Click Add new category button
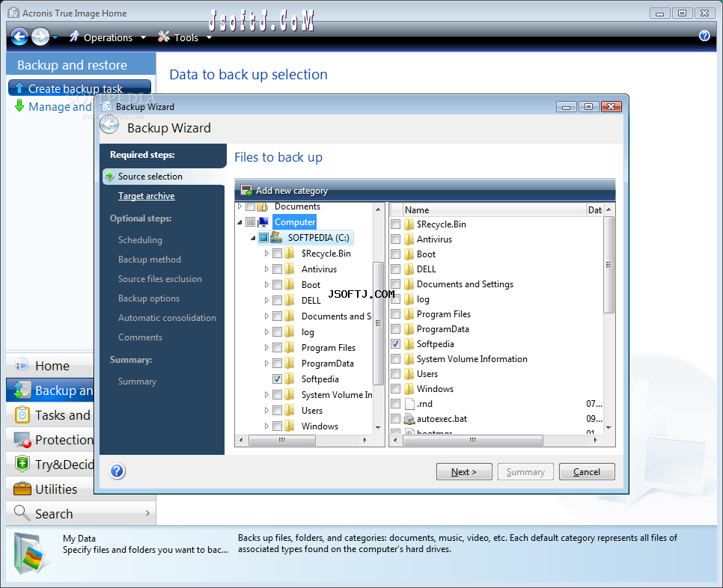The width and height of the screenshot is (723, 588). [x=284, y=190]
